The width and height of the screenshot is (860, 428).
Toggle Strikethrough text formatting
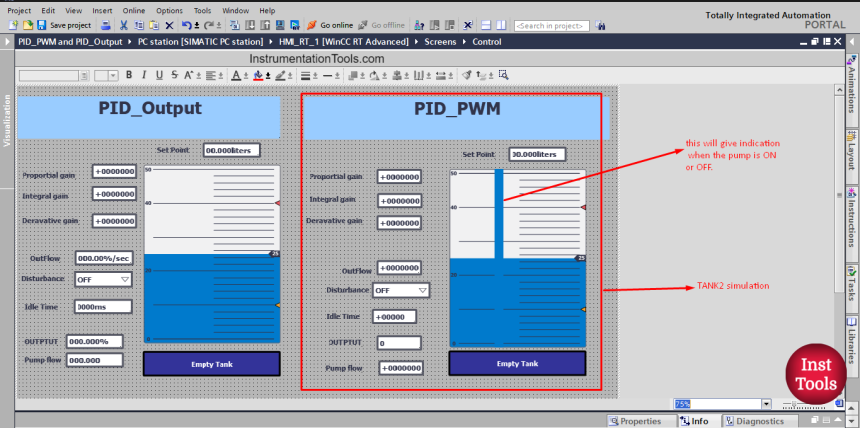(174, 75)
